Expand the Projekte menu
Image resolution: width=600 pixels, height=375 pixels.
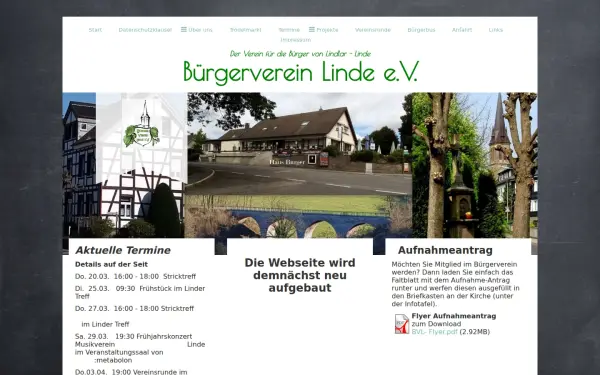point(327,30)
